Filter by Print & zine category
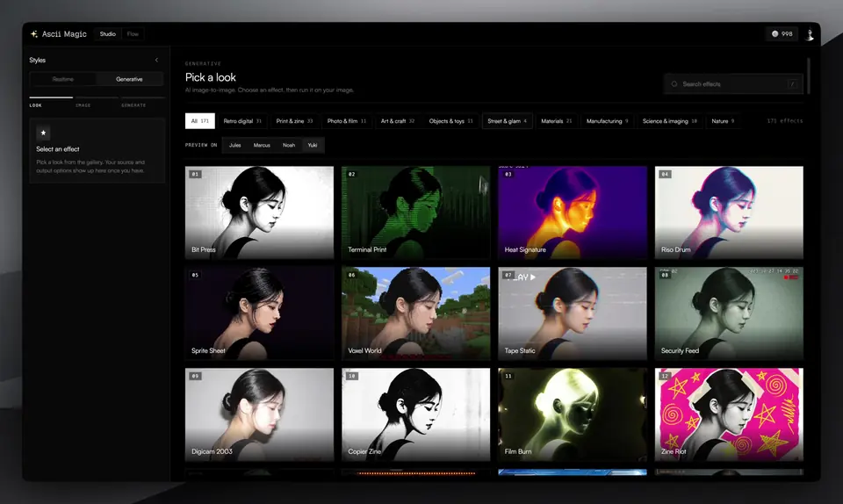 [x=294, y=121]
